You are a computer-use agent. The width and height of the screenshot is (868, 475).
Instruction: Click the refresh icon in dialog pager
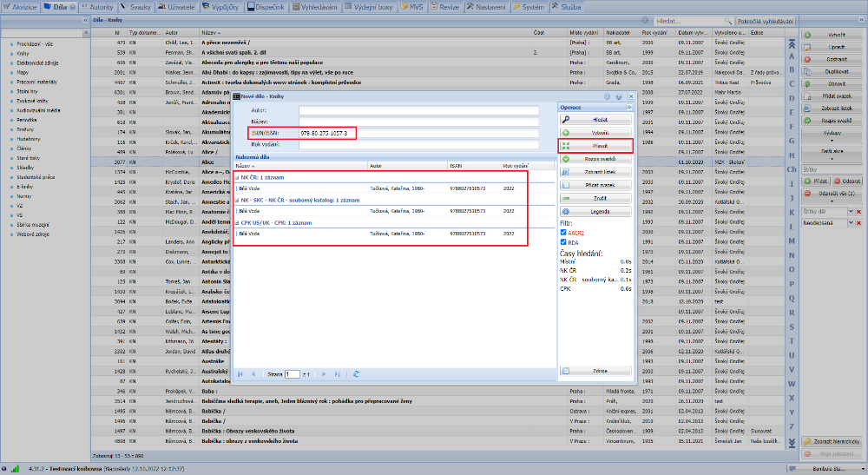pyautogui.click(x=356, y=373)
